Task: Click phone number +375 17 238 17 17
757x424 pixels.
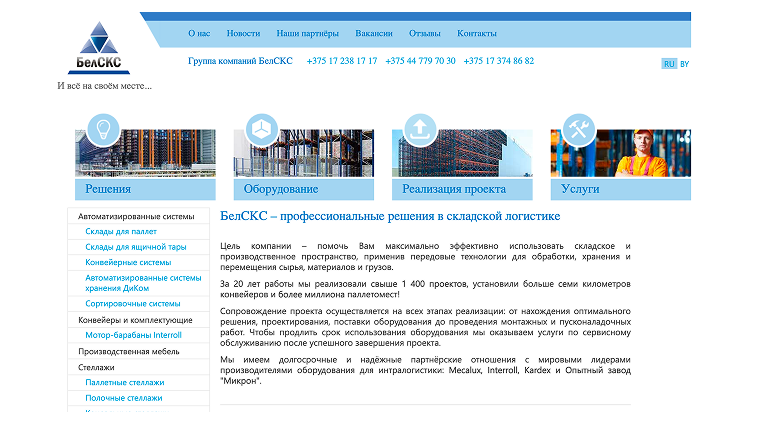Action: point(342,61)
